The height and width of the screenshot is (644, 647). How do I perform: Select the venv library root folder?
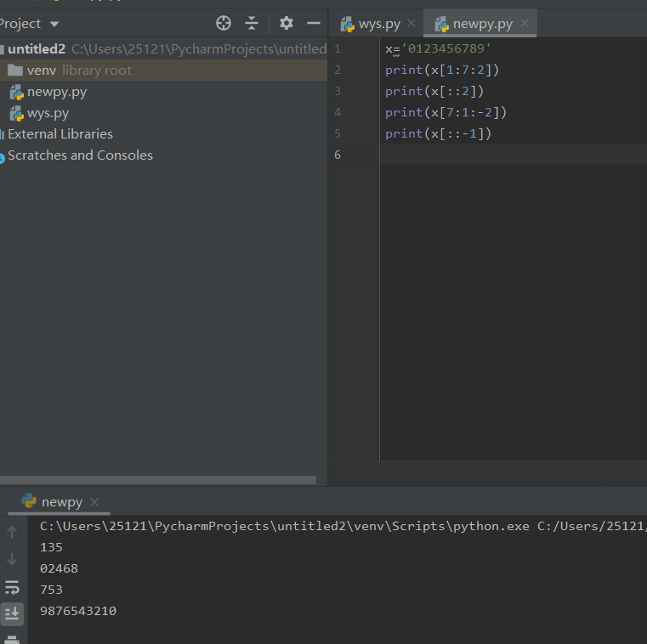pyautogui.click(x=42, y=71)
